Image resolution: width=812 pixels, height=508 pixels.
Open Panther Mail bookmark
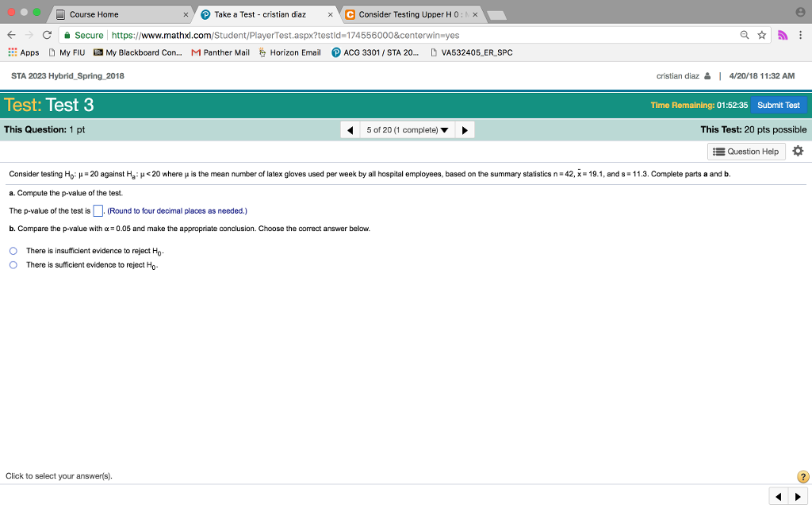pyautogui.click(x=220, y=52)
